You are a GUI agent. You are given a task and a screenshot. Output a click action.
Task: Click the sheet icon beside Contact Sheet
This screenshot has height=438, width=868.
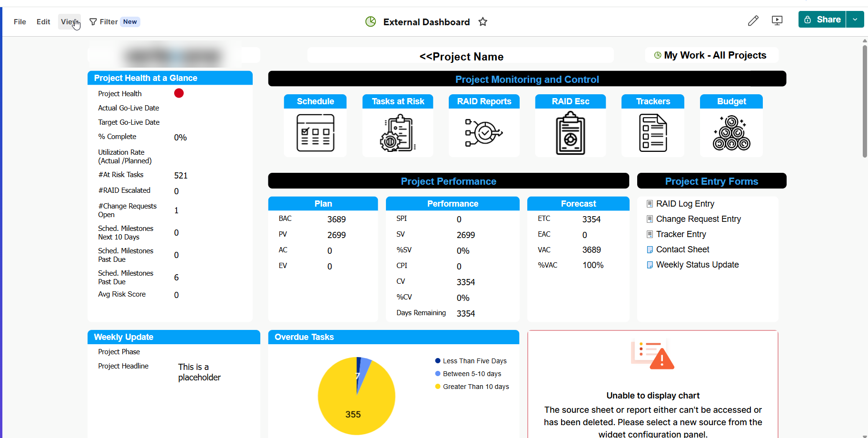tap(650, 249)
